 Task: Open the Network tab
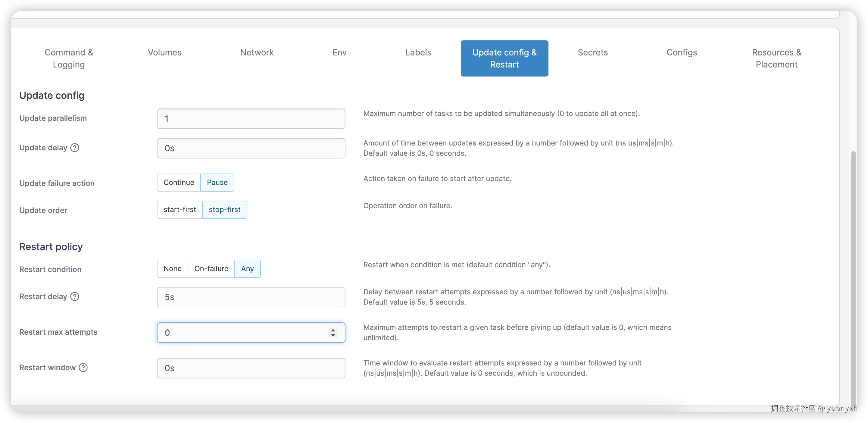[x=257, y=53]
